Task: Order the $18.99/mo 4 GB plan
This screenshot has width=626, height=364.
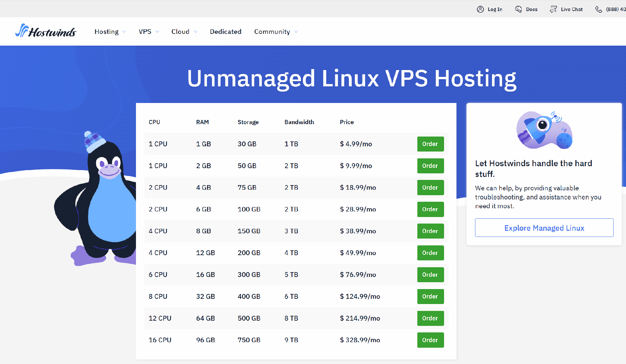Action: click(x=430, y=188)
